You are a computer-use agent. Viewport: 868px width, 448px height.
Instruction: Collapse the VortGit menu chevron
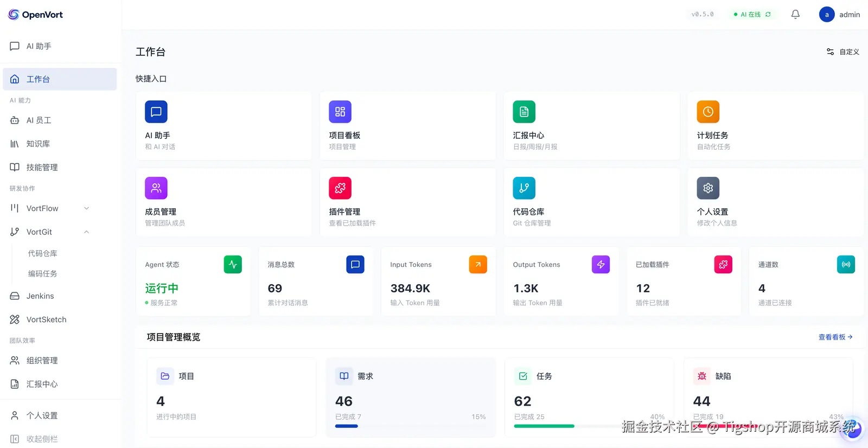tap(86, 232)
